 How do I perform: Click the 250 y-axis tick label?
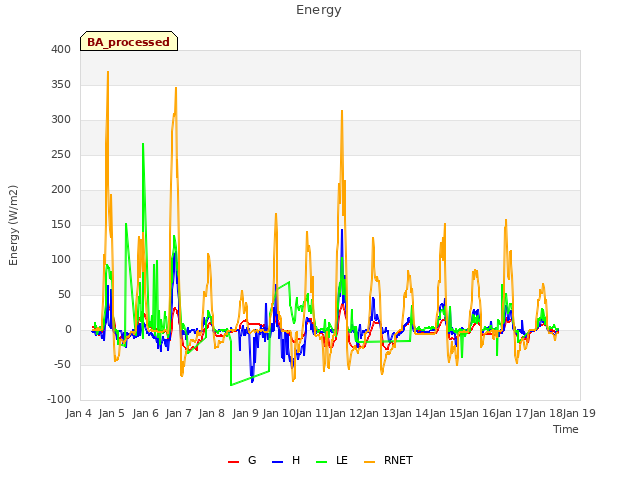[x=61, y=155]
